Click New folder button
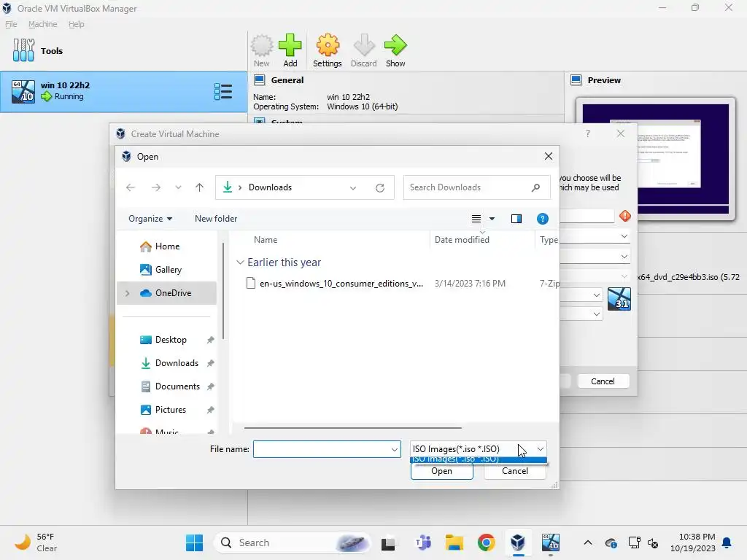This screenshot has width=747, height=560. tap(216, 219)
